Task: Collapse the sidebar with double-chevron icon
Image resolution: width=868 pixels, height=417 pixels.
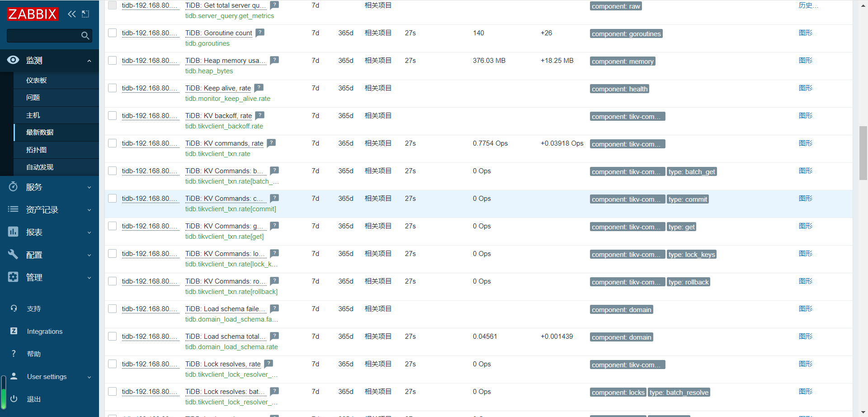Action: (72, 14)
